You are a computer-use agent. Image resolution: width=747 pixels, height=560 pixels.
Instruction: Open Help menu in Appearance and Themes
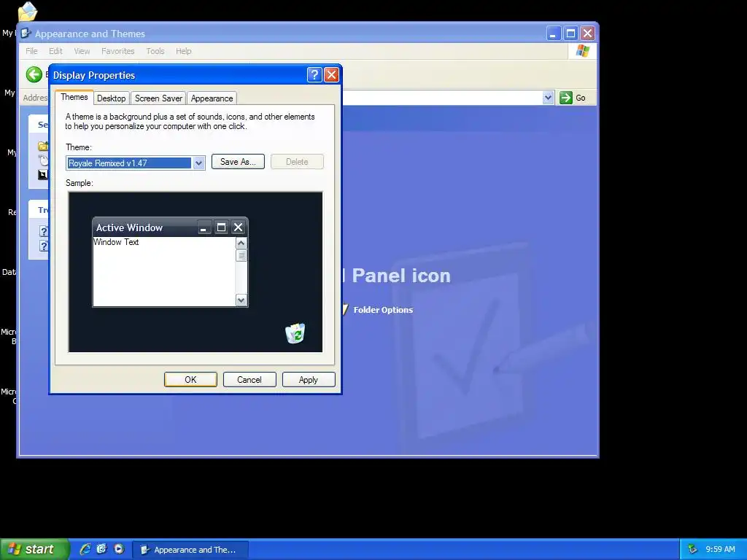tap(183, 51)
